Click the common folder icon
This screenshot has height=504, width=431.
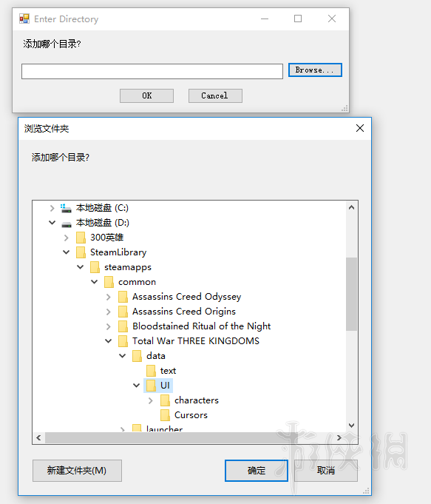109,282
